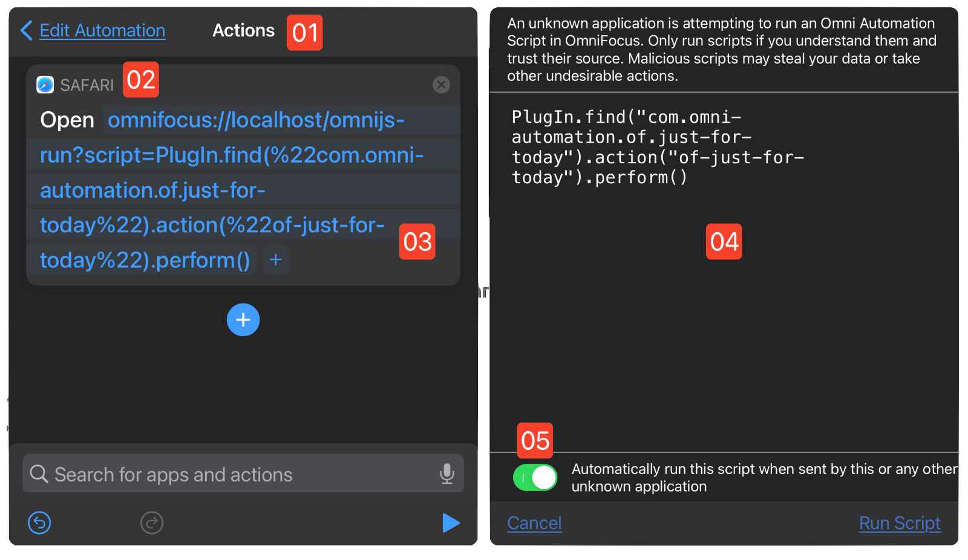Cancel the script prompt
Image resolution: width=968 pixels, height=560 pixels.
click(x=534, y=523)
